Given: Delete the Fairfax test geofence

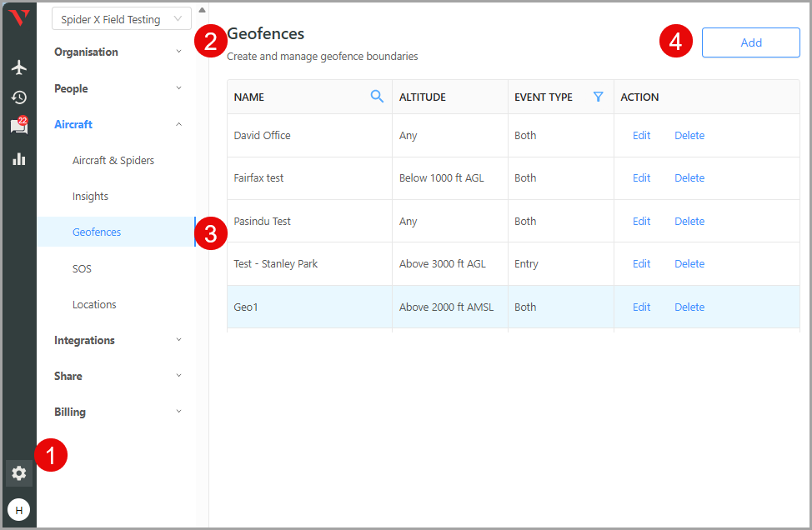Looking at the screenshot, I should coord(689,177).
